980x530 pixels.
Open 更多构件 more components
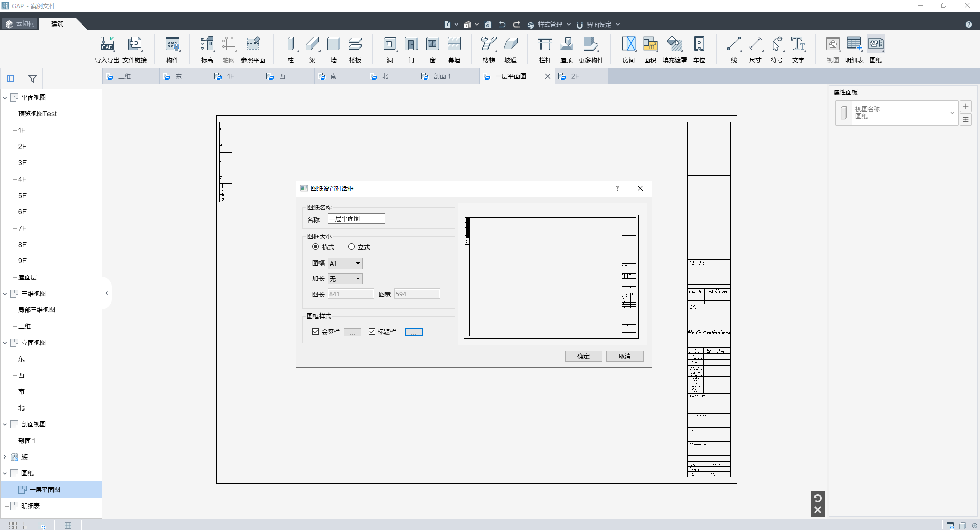point(591,50)
